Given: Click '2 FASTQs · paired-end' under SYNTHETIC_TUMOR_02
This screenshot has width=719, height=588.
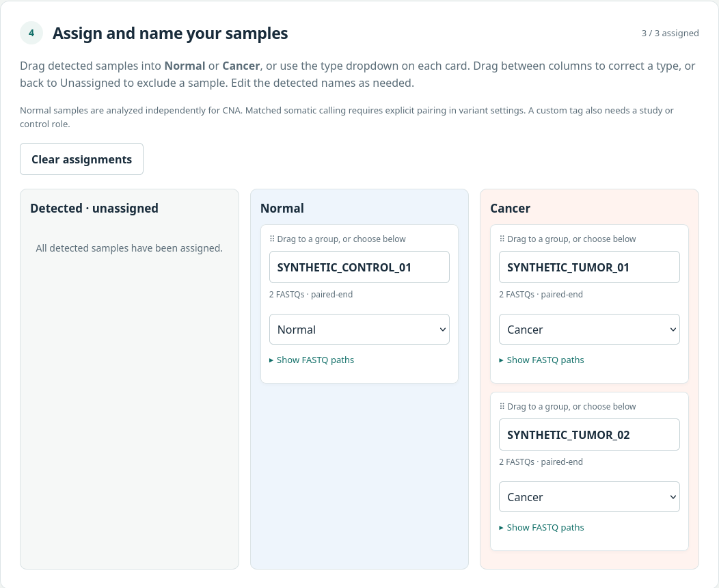Looking at the screenshot, I should click(541, 462).
